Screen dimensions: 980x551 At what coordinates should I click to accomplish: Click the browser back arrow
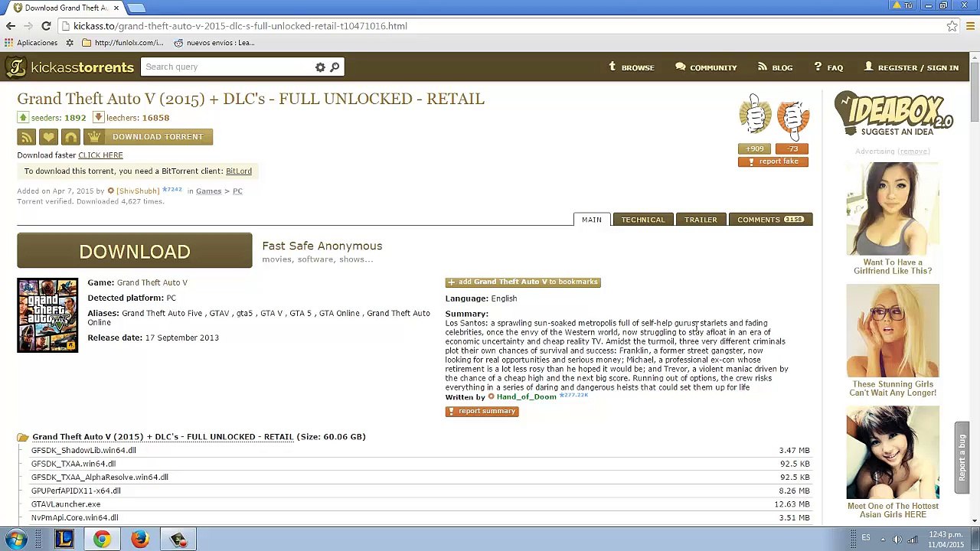[x=10, y=26]
